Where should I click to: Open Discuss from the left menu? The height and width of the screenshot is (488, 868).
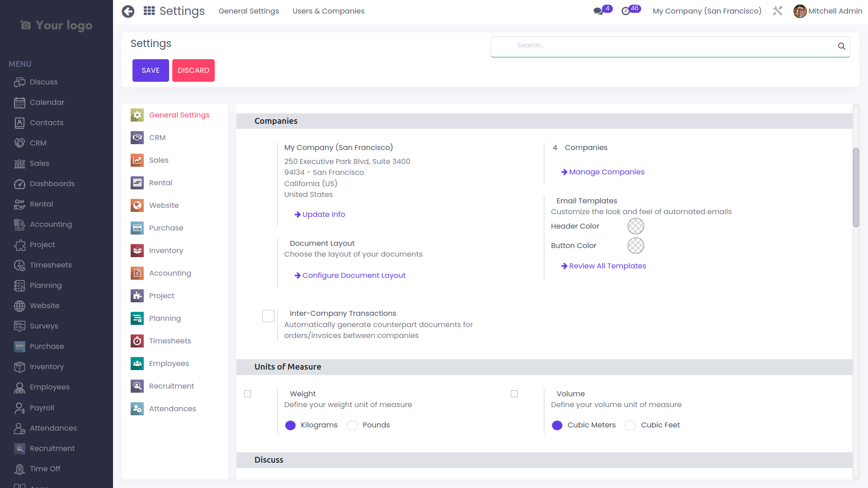pos(43,82)
